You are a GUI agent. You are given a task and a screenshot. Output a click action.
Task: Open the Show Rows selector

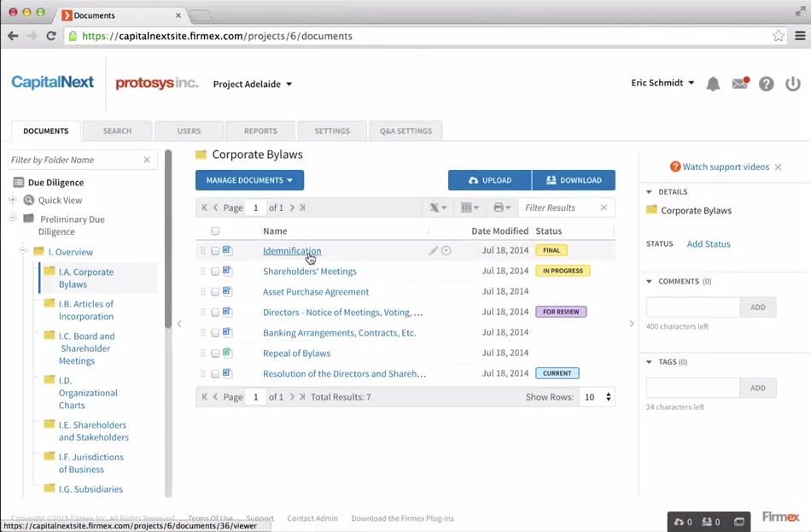tap(598, 397)
